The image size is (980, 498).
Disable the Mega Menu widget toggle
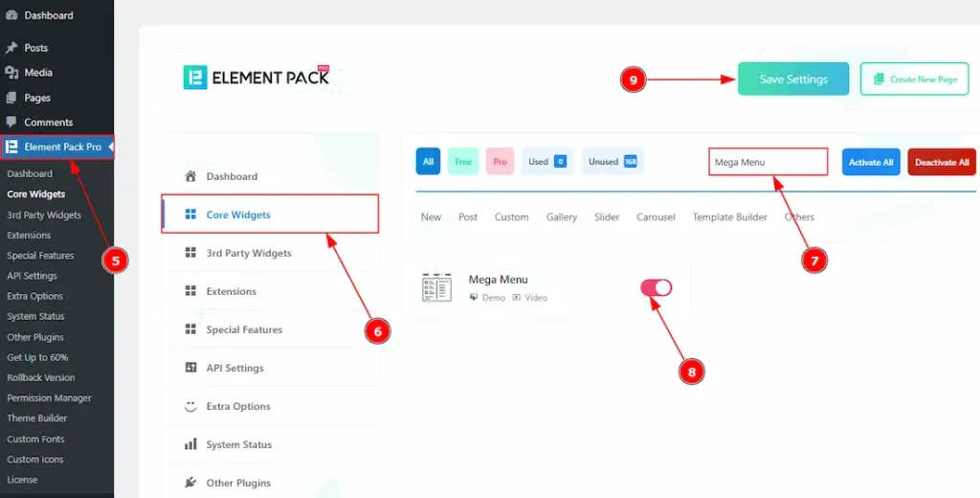pos(656,287)
